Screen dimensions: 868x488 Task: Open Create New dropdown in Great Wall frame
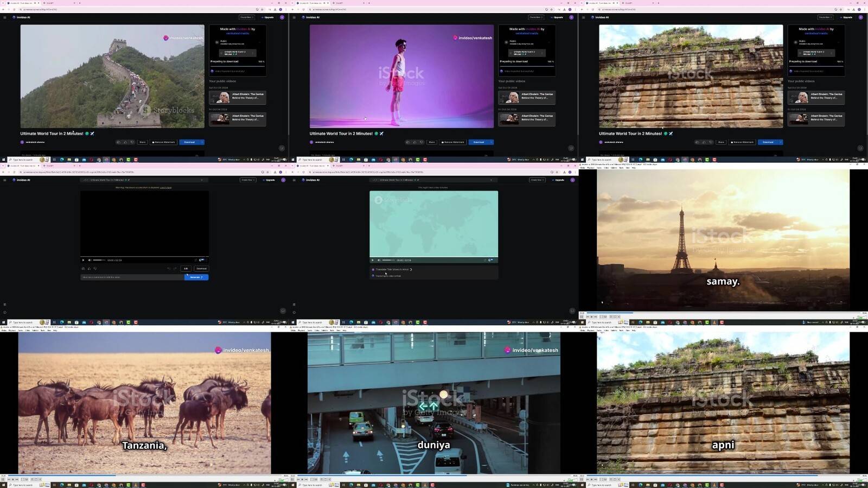(x=246, y=17)
